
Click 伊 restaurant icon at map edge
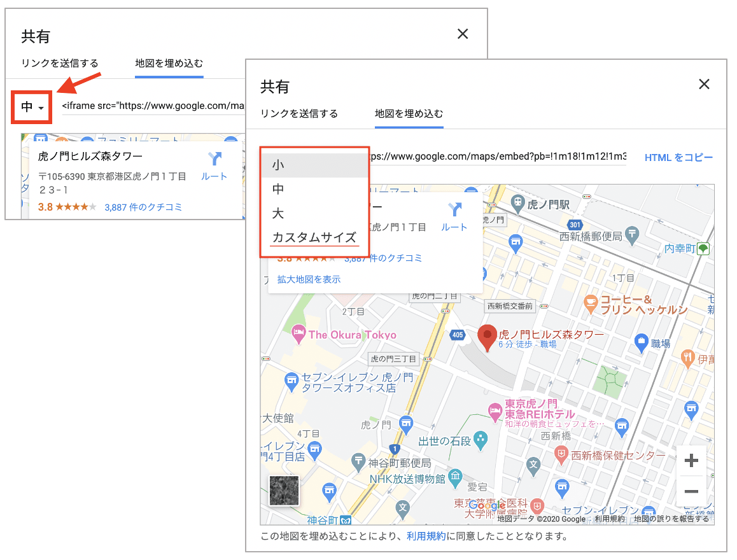point(687,358)
